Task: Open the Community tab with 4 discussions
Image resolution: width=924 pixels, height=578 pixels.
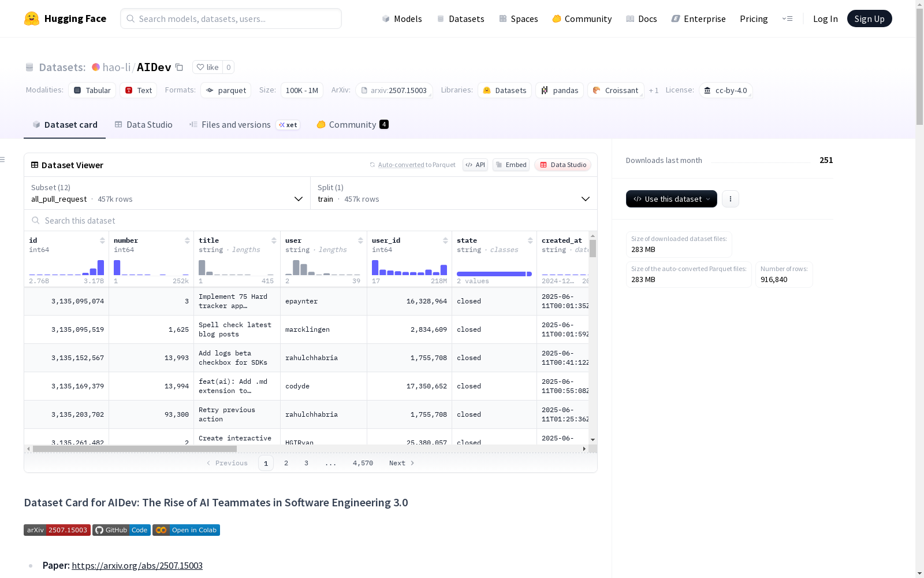Action: (x=352, y=125)
